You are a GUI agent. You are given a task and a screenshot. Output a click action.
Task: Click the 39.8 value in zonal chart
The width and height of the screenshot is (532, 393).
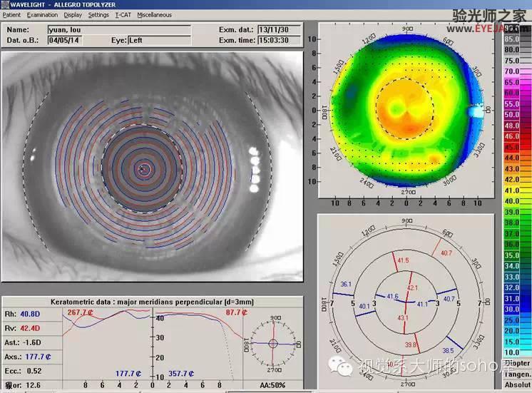tap(410, 344)
